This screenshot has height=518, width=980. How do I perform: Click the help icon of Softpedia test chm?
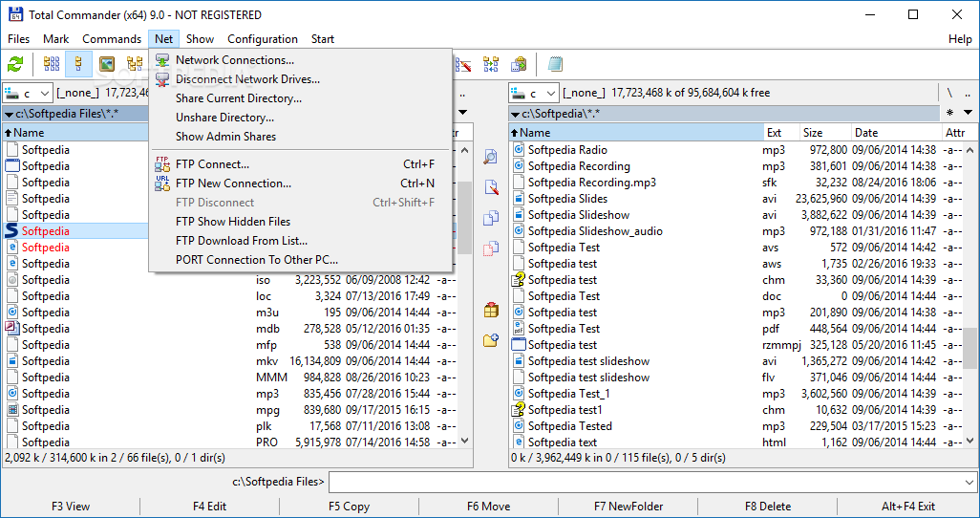coord(518,280)
